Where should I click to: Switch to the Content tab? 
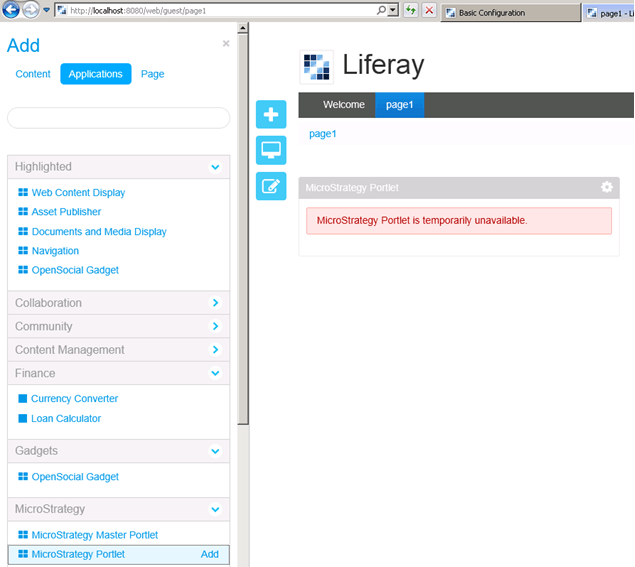pyautogui.click(x=33, y=74)
